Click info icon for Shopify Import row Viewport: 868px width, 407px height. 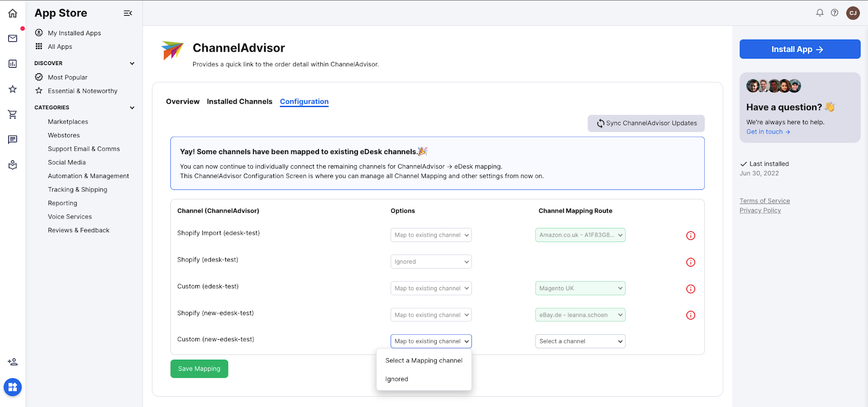coord(691,236)
